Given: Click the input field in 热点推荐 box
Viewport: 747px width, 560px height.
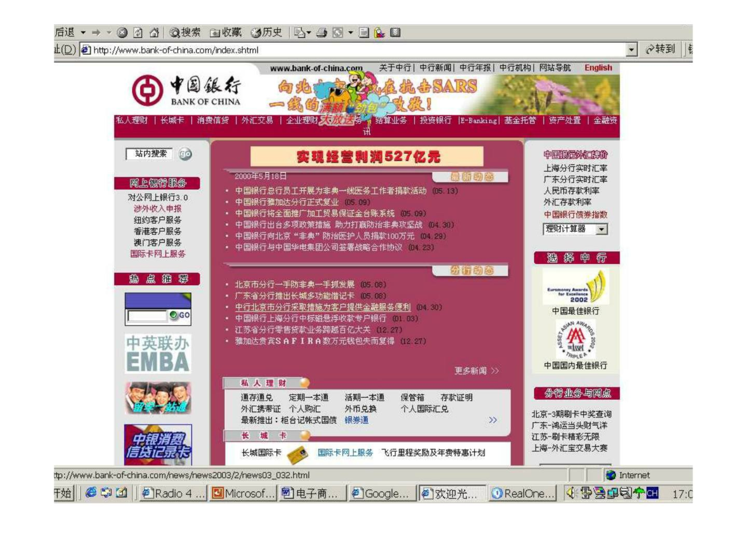Looking at the screenshot, I should pyautogui.click(x=147, y=315).
